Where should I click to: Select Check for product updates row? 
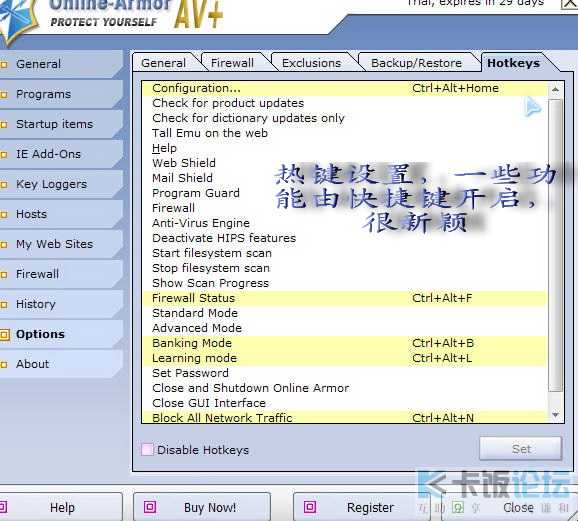tap(345, 103)
